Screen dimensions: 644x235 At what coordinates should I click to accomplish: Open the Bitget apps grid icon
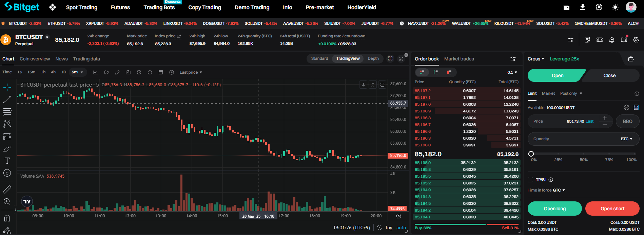[x=52, y=7]
